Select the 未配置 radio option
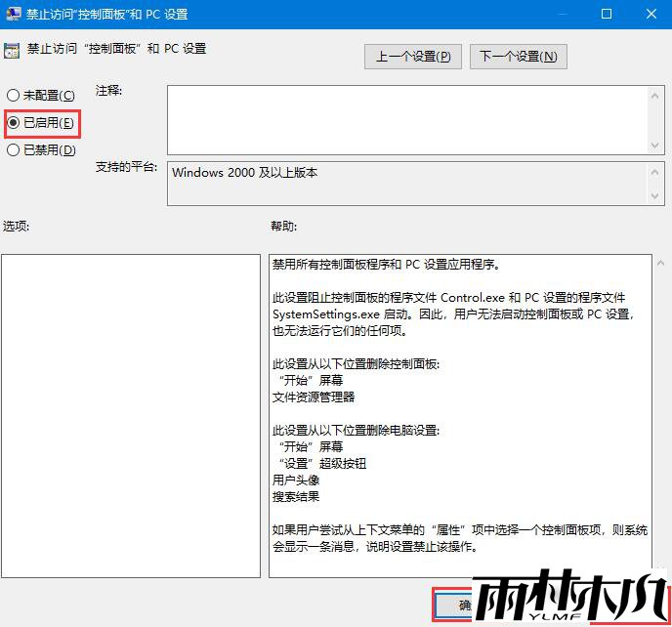 point(13,96)
